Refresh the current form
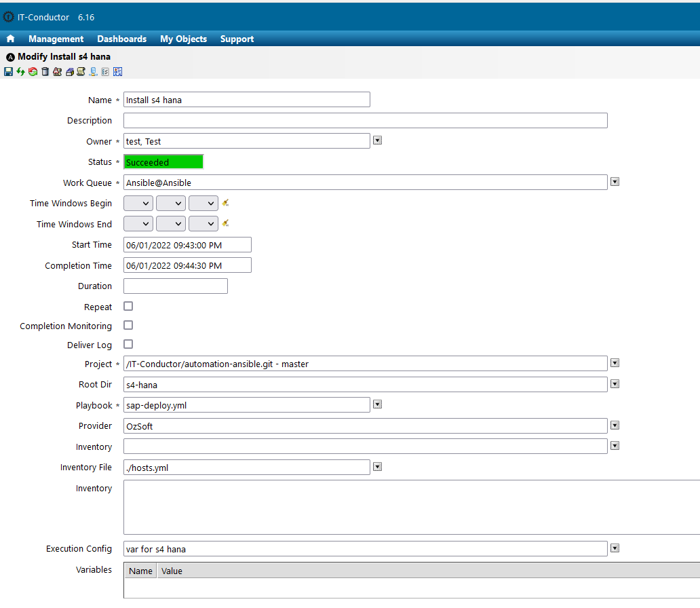Image resolution: width=700 pixels, height=608 pixels. 21,71
